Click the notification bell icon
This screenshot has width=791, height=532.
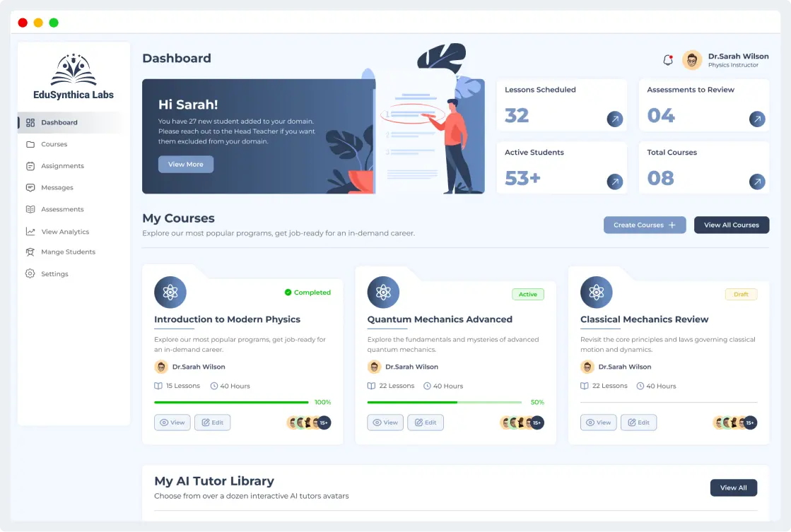pos(667,60)
